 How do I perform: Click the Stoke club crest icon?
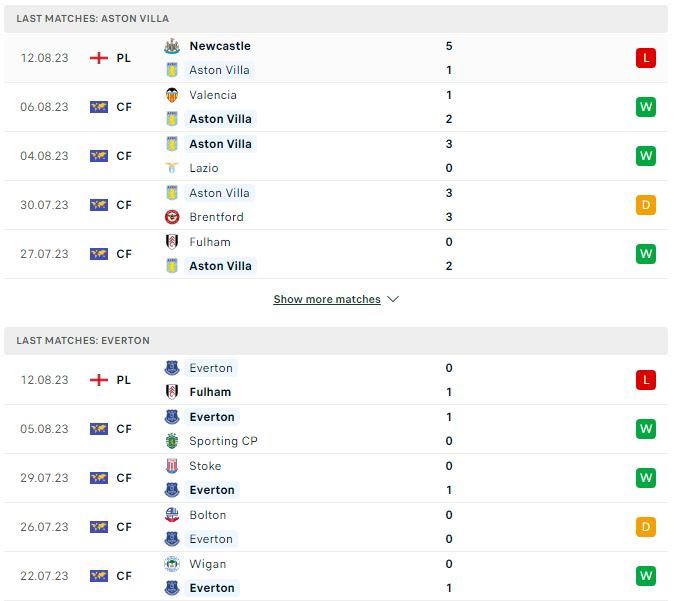pyautogui.click(x=172, y=466)
